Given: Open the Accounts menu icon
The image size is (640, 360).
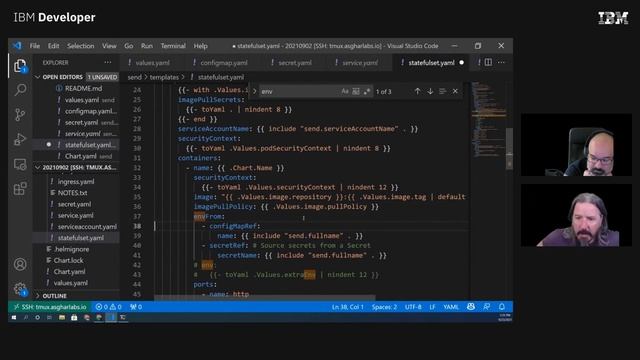Looking at the screenshot, I should 20,264.
